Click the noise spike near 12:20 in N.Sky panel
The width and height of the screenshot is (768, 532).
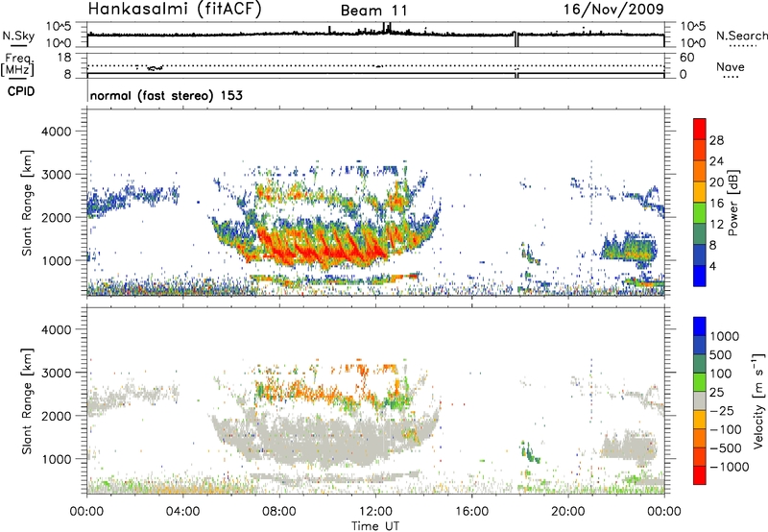pos(387,28)
